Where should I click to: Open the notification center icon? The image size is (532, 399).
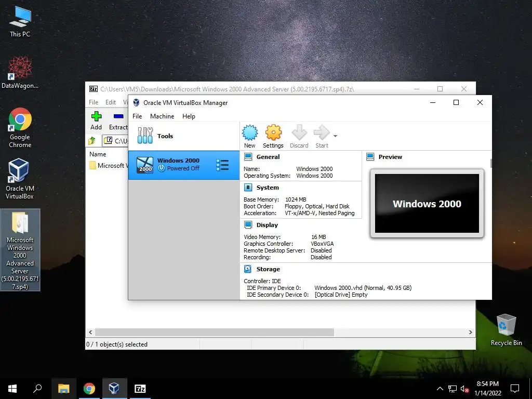coord(515,389)
